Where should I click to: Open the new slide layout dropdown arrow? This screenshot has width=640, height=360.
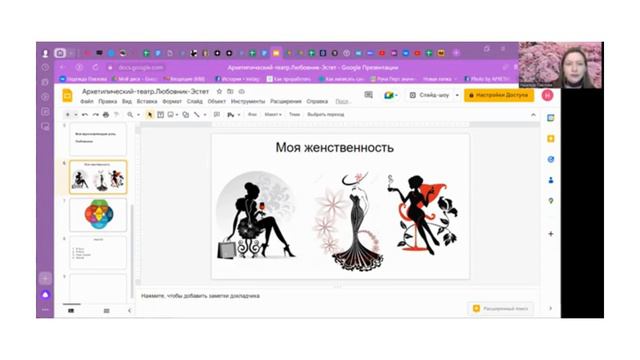coord(76,115)
